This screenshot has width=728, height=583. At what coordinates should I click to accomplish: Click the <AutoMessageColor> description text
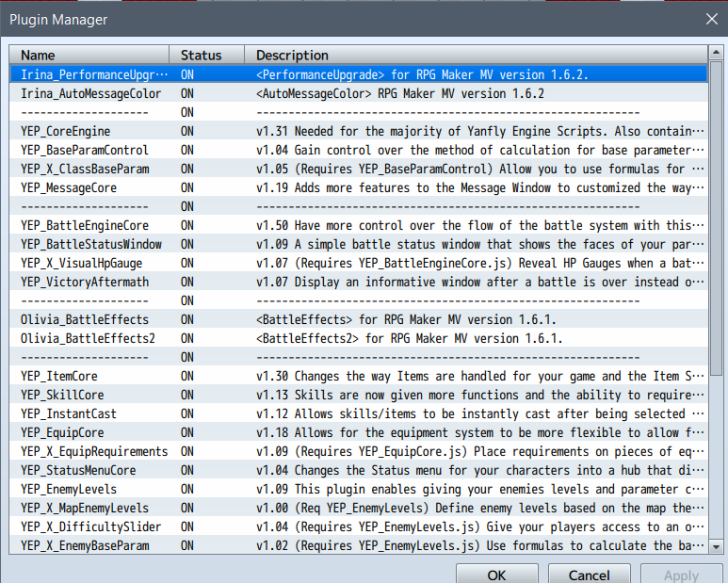(399, 93)
